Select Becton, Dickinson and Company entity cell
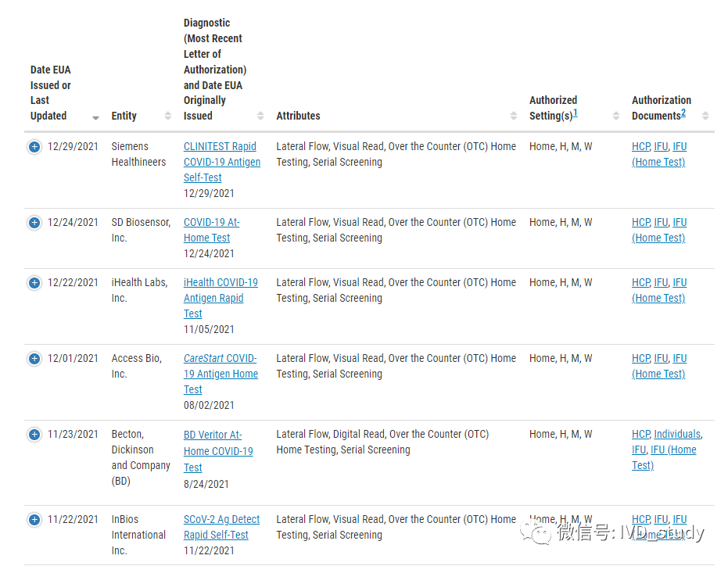Image resolution: width=728 pixels, height=566 pixels. point(141,457)
